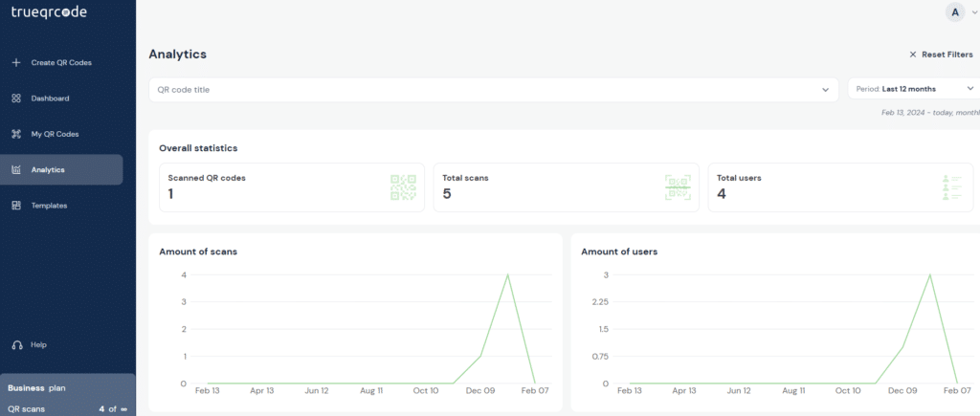
Task: Open the account menu chevron next to avatar
Action: 974,11
